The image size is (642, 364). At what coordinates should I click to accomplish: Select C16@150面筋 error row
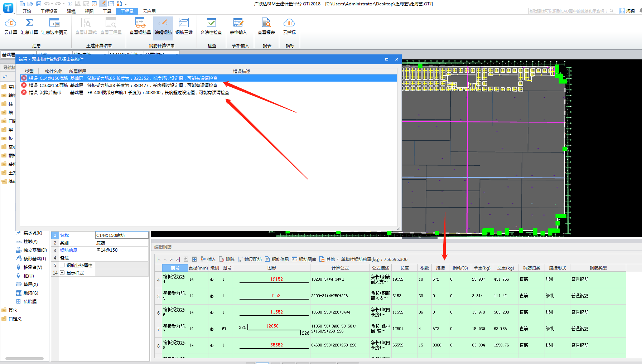pos(208,85)
